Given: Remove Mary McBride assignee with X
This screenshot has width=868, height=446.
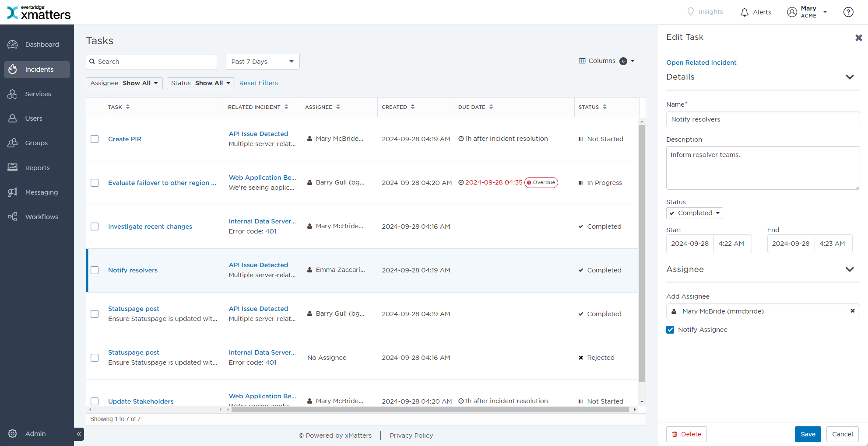Looking at the screenshot, I should pyautogui.click(x=852, y=311).
